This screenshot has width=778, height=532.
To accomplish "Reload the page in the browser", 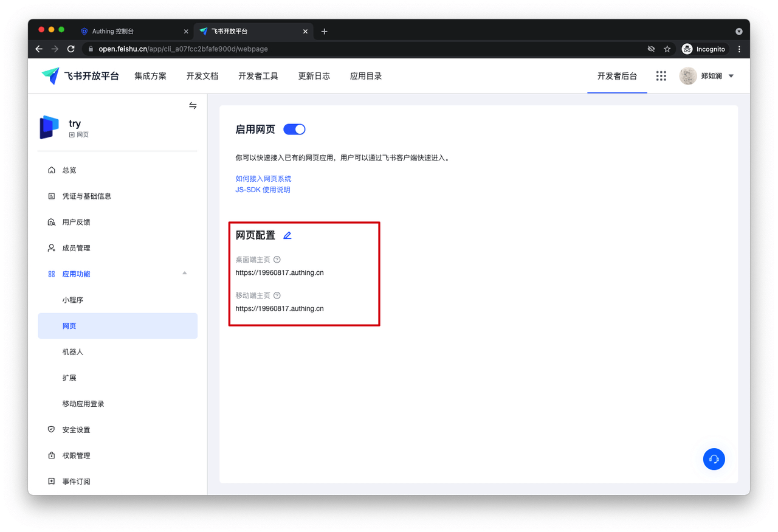I will (x=71, y=49).
